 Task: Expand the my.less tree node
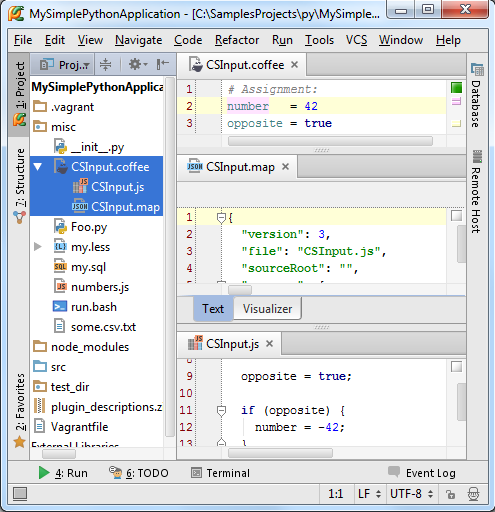point(38,247)
